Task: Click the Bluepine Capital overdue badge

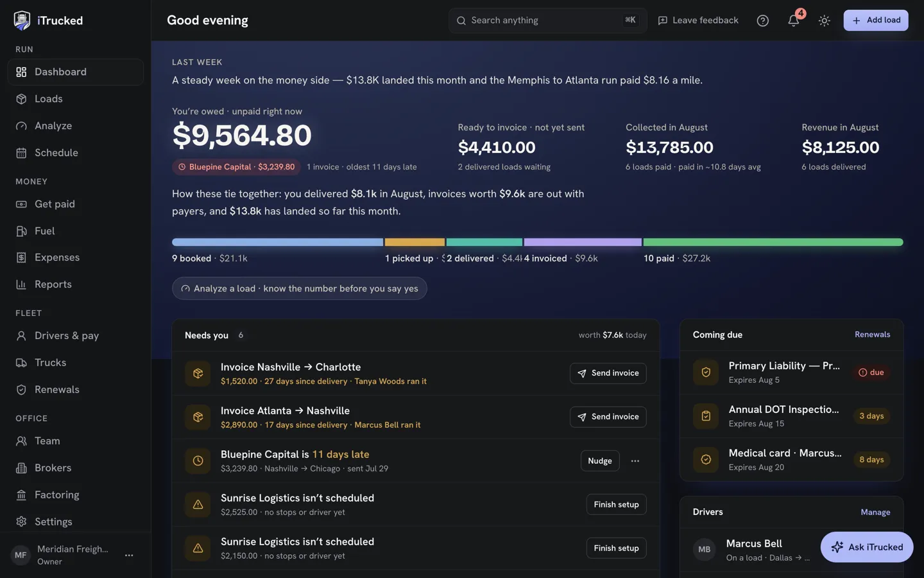Action: [236, 167]
